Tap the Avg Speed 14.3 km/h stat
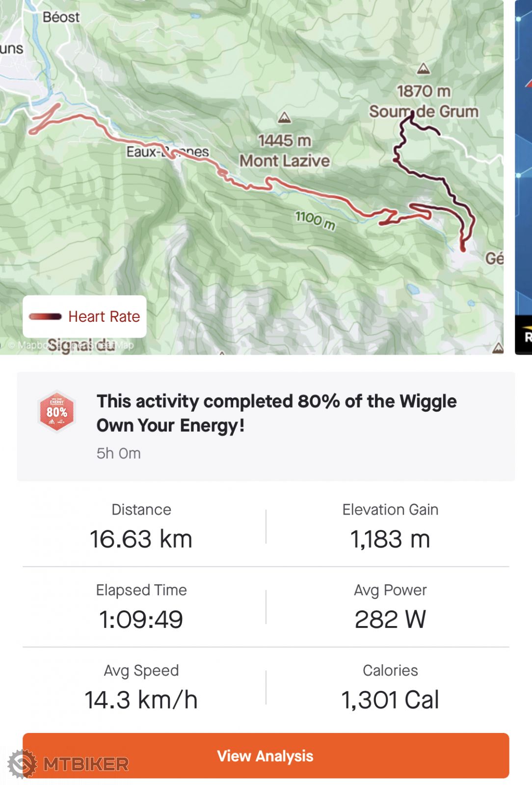Viewport: 532px width, 785px height. click(x=141, y=687)
